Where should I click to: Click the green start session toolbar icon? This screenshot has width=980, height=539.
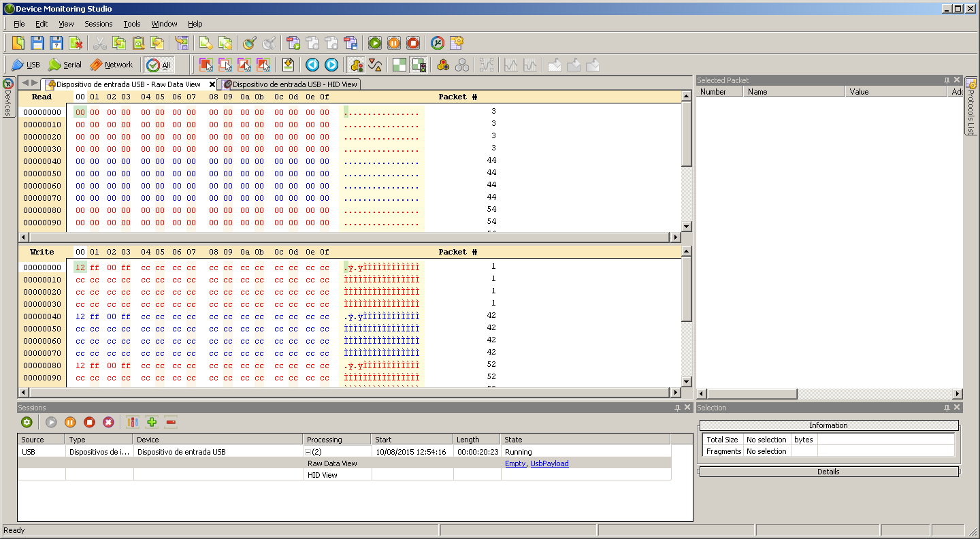tap(375, 43)
